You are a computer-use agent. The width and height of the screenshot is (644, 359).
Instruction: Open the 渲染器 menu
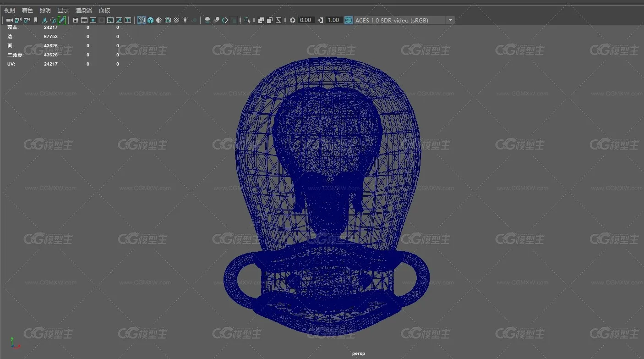(84, 10)
